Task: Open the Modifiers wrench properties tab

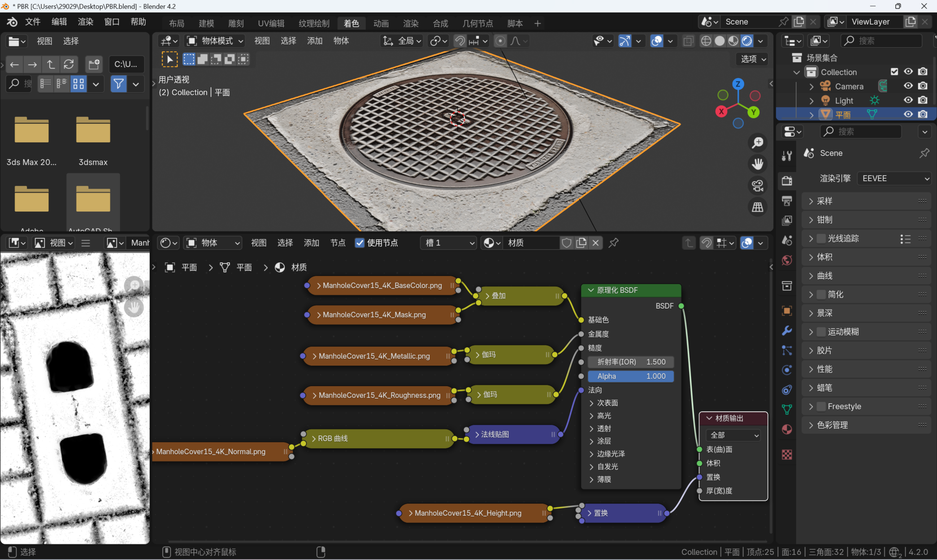Action: (x=787, y=331)
